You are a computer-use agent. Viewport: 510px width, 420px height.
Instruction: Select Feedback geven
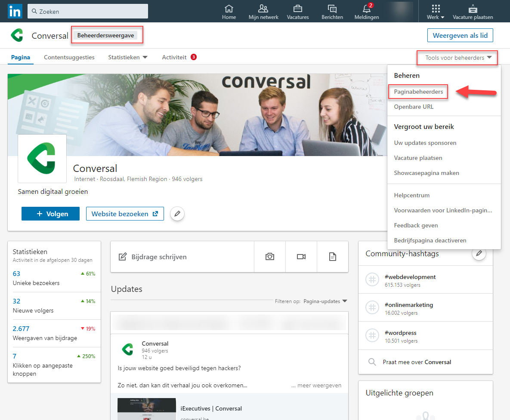click(x=416, y=225)
